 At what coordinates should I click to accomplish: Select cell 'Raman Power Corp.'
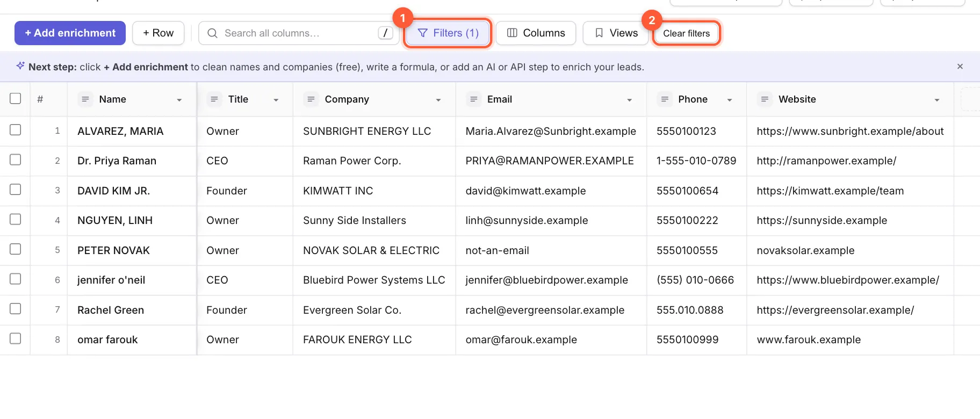click(x=374, y=161)
